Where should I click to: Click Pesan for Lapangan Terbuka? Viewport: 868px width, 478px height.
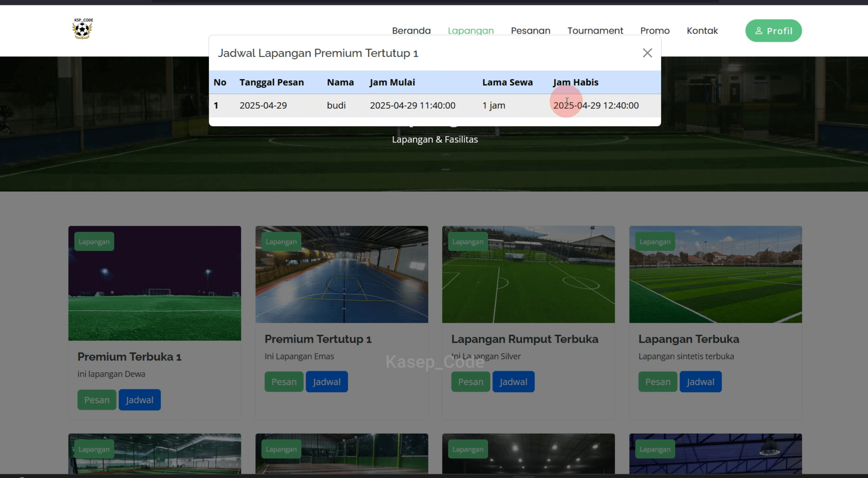point(657,382)
